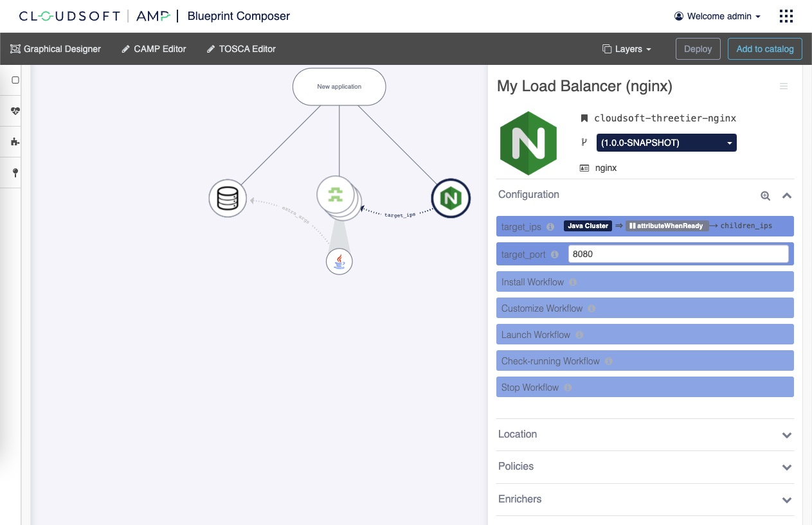
Task: Show info for Launch Workflow
Action: click(579, 335)
